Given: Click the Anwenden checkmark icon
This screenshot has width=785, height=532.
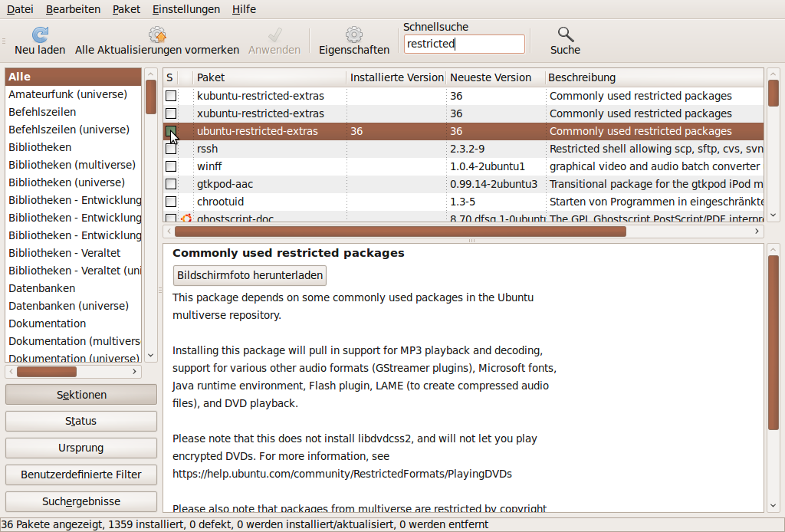Looking at the screenshot, I should [274, 34].
